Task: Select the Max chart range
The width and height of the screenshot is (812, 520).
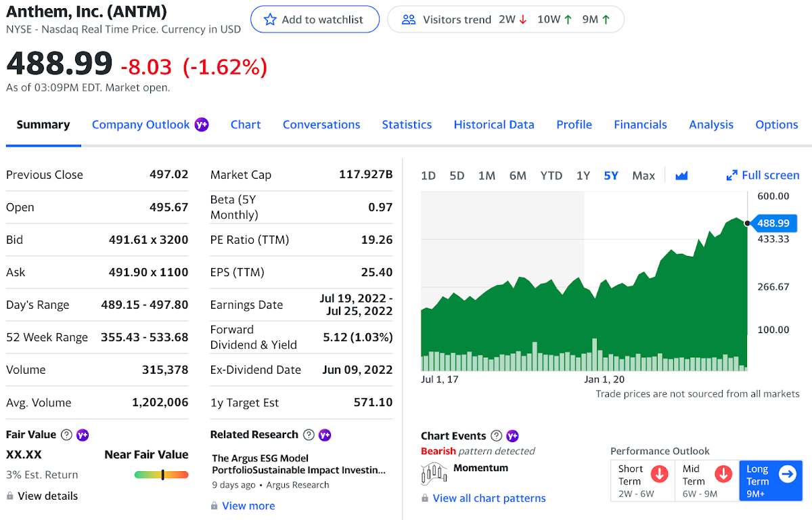Action: [644, 175]
